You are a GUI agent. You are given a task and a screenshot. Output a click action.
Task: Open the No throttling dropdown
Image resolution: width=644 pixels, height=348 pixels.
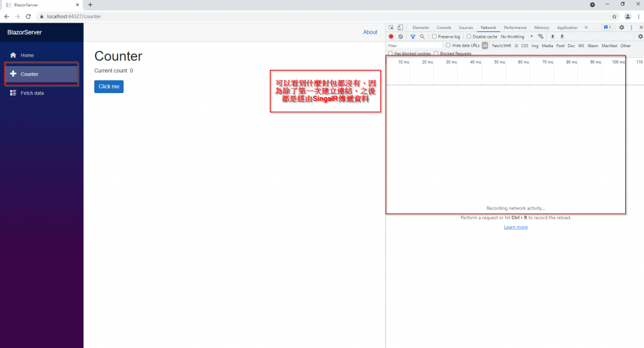pos(517,36)
